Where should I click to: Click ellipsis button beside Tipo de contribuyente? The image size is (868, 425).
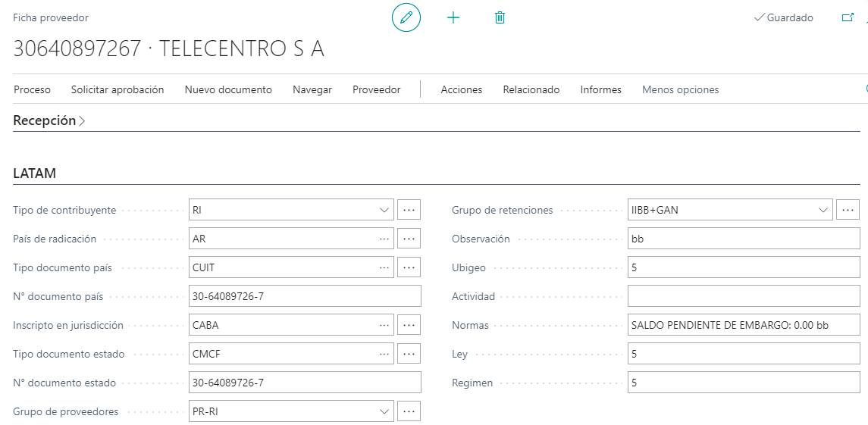pyautogui.click(x=409, y=211)
